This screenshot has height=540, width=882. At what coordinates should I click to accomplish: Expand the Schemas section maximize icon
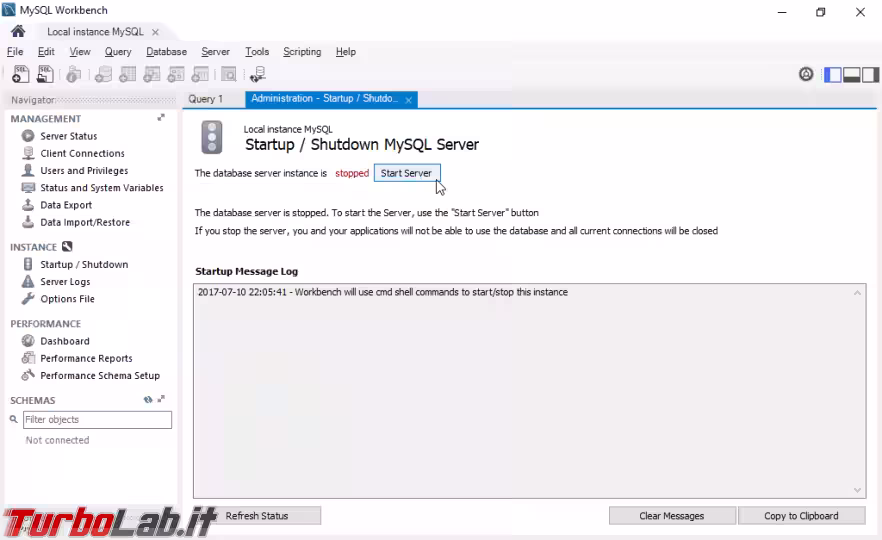161,399
